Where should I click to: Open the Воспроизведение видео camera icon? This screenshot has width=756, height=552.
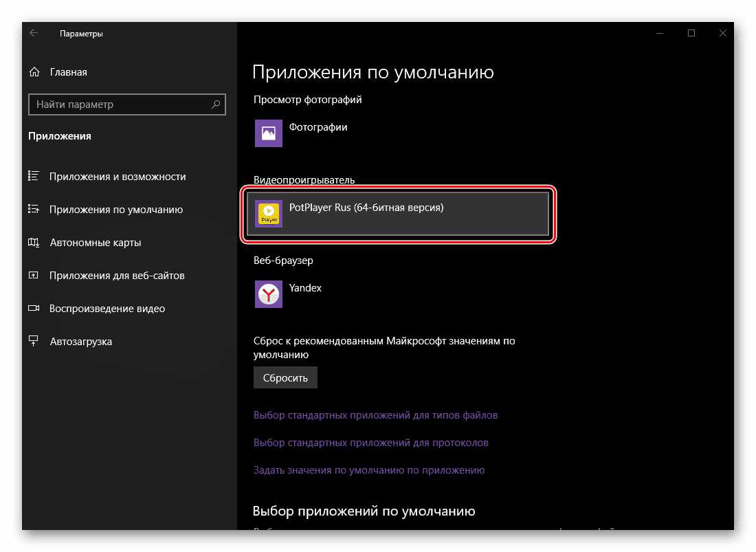click(x=33, y=308)
